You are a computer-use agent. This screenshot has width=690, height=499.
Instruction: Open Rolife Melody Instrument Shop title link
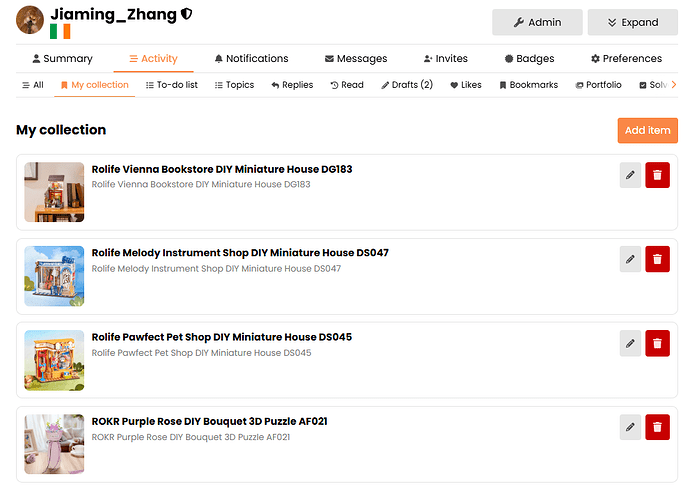[x=240, y=253]
